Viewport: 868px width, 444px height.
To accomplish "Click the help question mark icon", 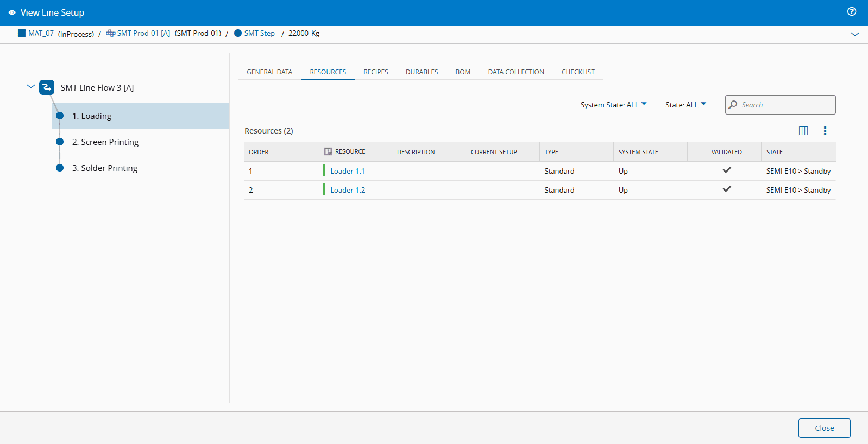I will tap(852, 11).
